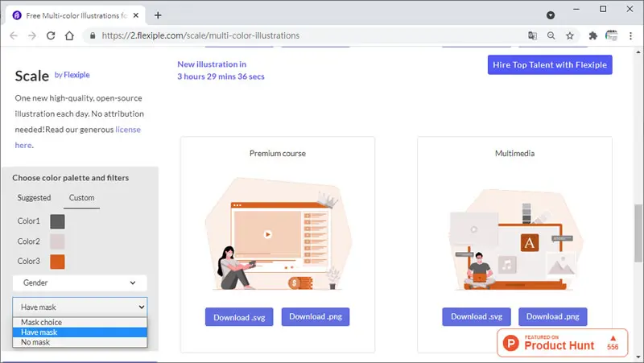Download Multimedia illustration as .png

pos(552,316)
